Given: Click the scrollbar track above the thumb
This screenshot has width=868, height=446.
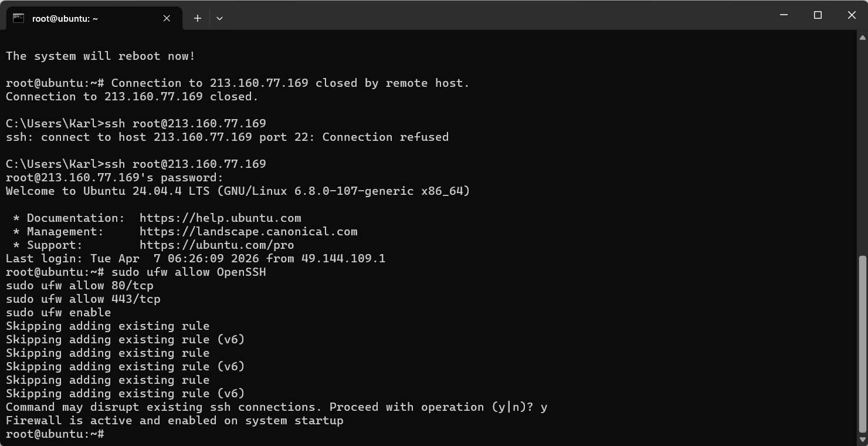Looking at the screenshot, I should 863,147.
